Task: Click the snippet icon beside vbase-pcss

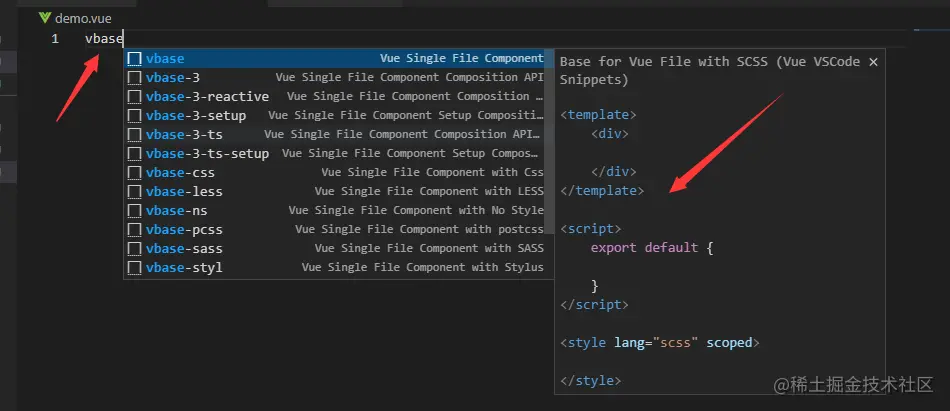Action: [x=135, y=230]
